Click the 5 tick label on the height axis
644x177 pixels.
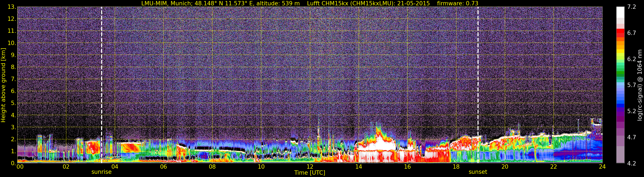[13, 103]
